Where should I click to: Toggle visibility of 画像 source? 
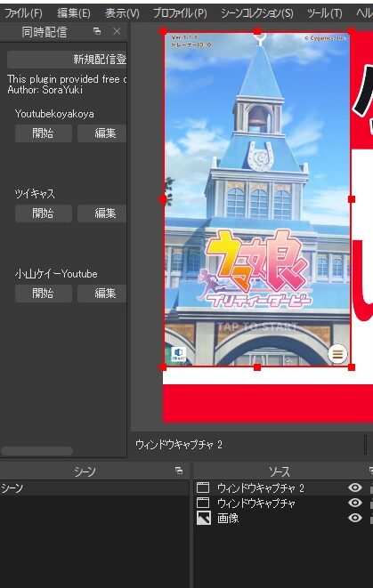[x=355, y=518]
